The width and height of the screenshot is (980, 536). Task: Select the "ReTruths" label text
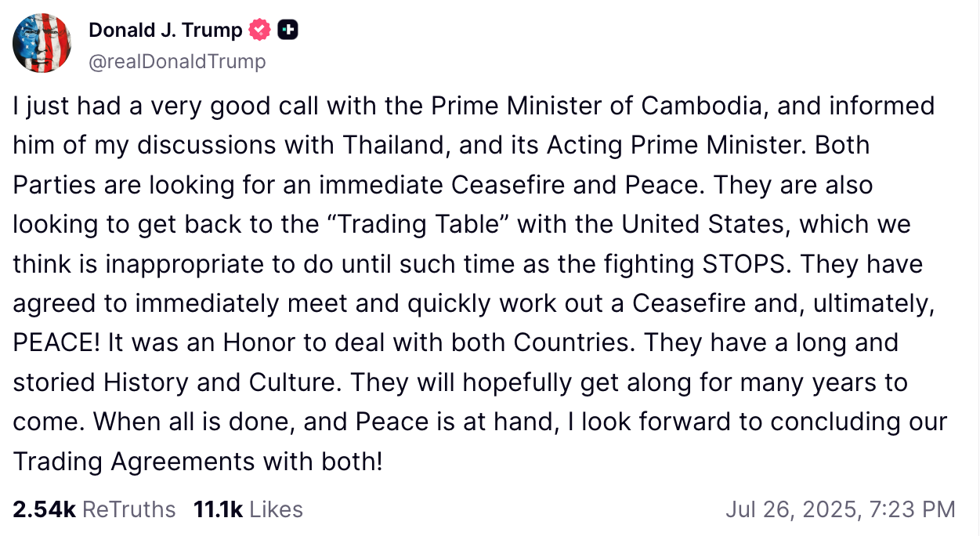(128, 509)
